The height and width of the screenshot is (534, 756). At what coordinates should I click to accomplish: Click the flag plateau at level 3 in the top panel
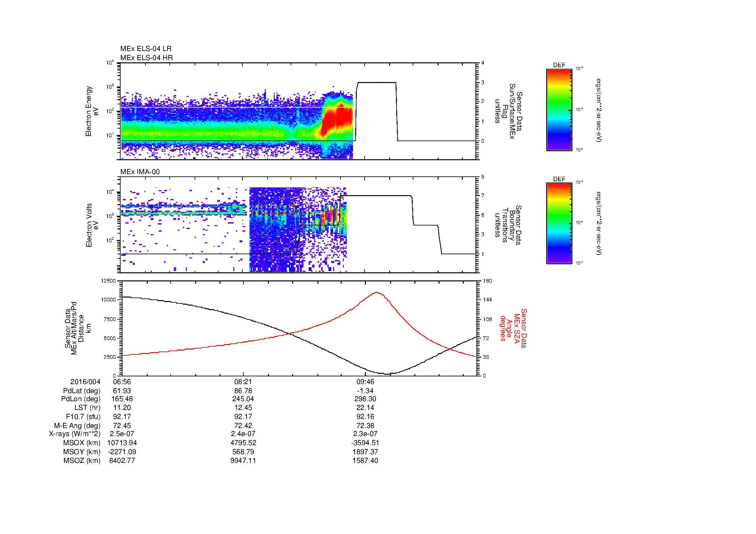[x=377, y=82]
